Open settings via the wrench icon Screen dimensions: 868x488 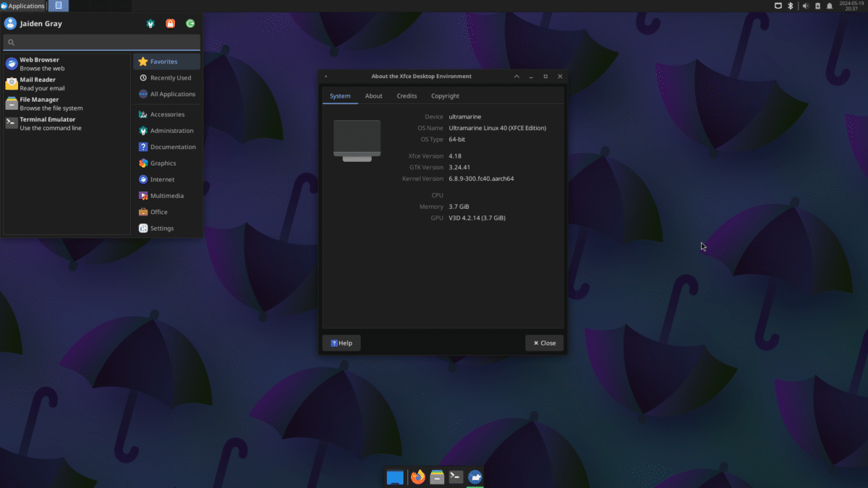coord(150,23)
